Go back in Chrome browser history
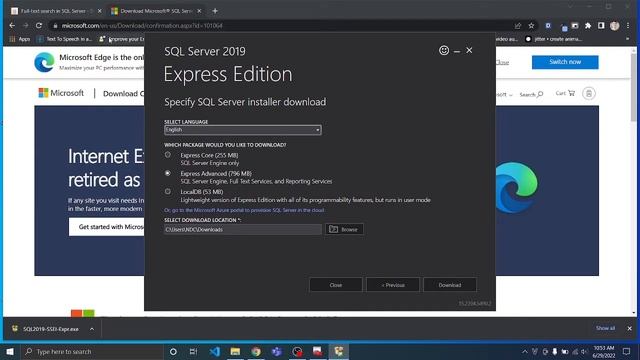Viewport: 640px width, 360px height. pos(12,25)
